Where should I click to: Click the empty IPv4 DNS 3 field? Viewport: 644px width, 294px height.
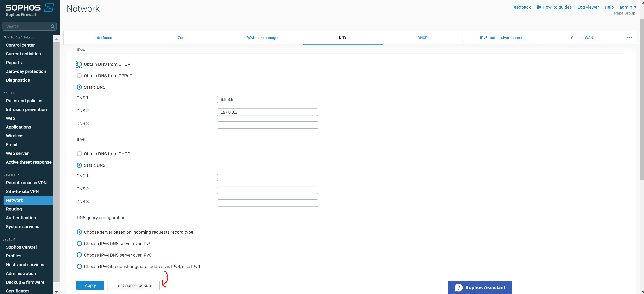tap(268, 125)
